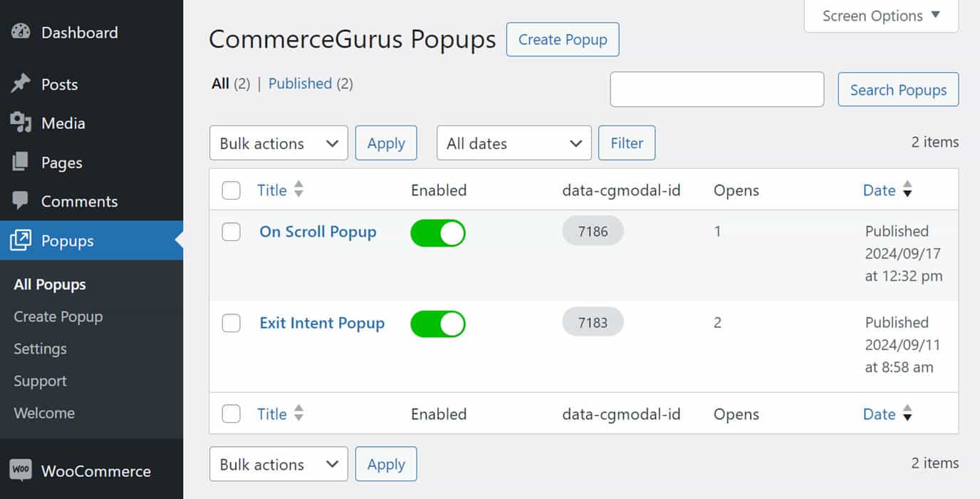Open the top Bulk actions dropdown

[x=278, y=143]
